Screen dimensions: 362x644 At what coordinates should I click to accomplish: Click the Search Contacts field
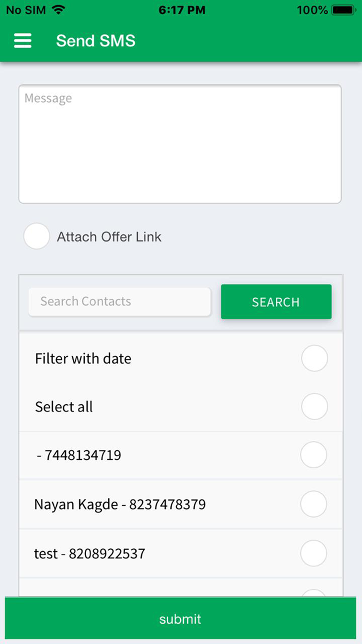(x=120, y=302)
